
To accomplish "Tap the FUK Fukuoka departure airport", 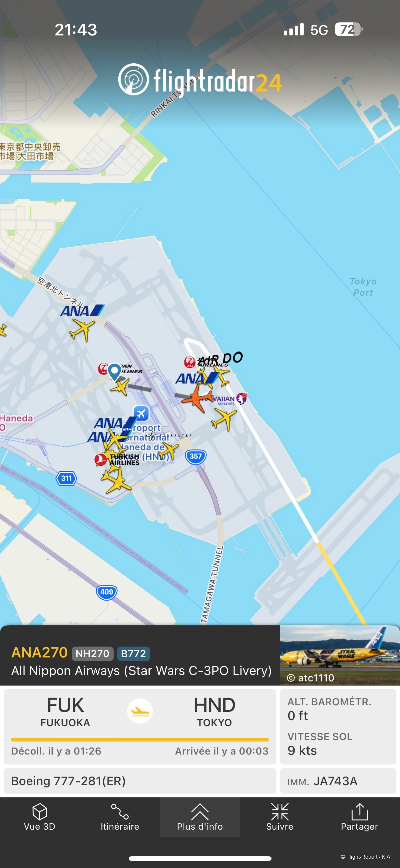I will tap(65, 712).
